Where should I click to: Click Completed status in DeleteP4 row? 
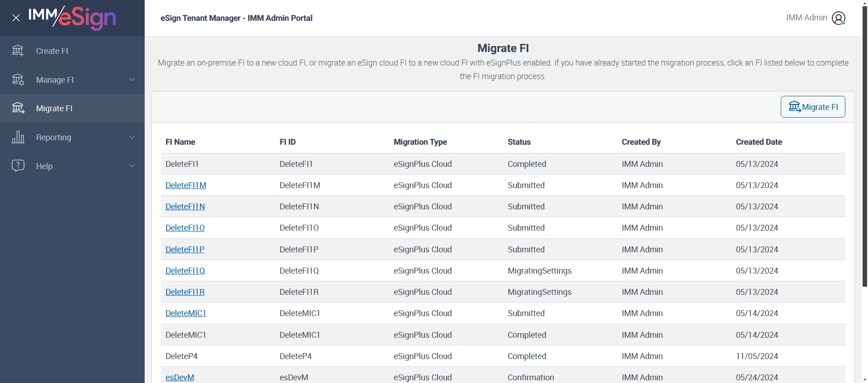click(527, 356)
